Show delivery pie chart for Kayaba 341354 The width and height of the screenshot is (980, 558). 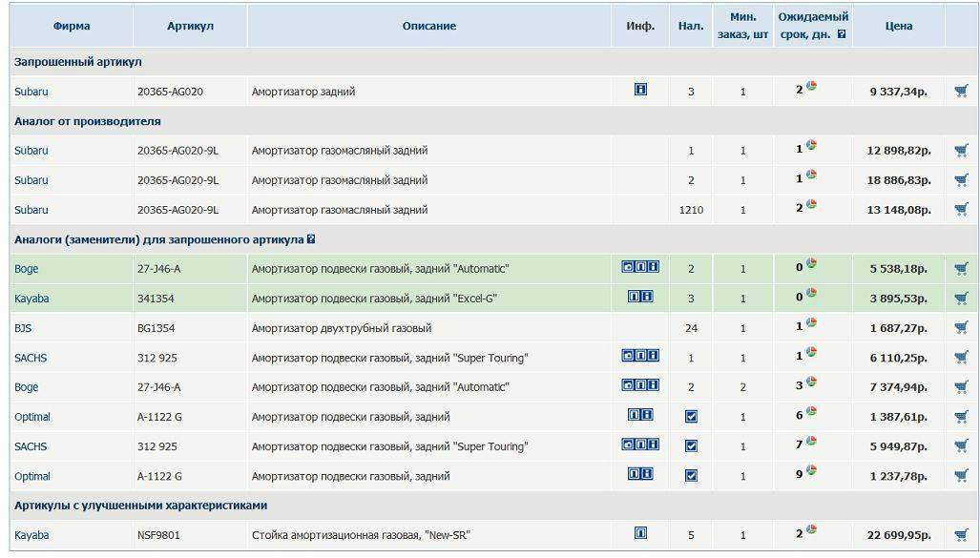click(x=811, y=294)
